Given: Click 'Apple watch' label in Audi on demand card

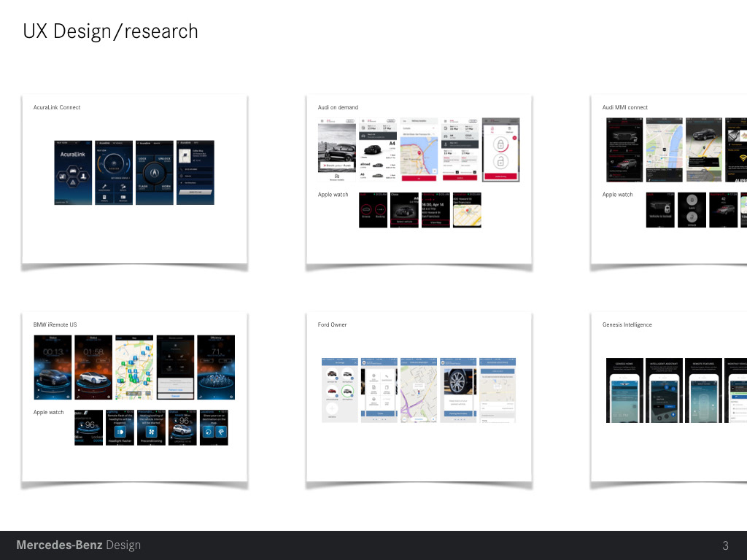Looking at the screenshot, I should coord(333,195).
